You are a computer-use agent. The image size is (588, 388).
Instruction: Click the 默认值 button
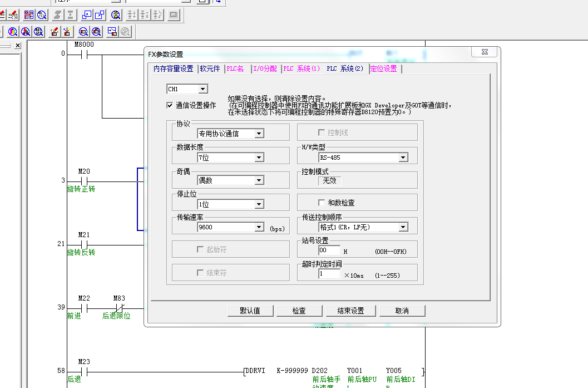[250, 311]
